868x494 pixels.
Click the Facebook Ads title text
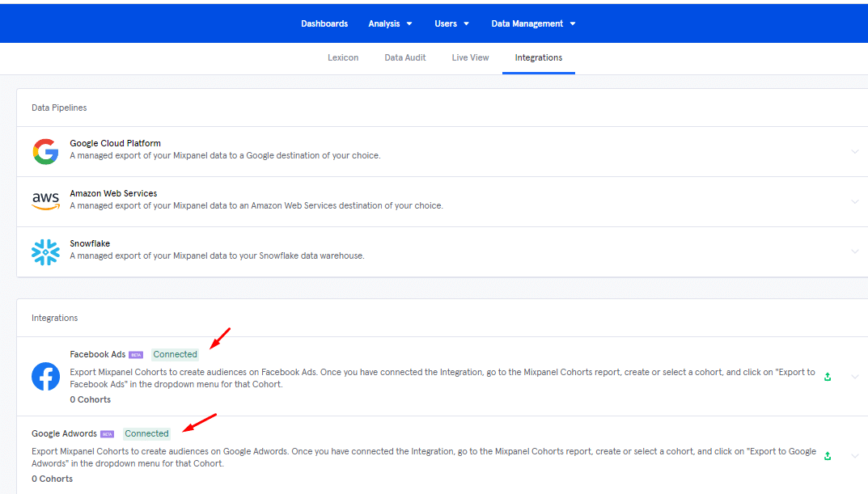[x=97, y=355]
